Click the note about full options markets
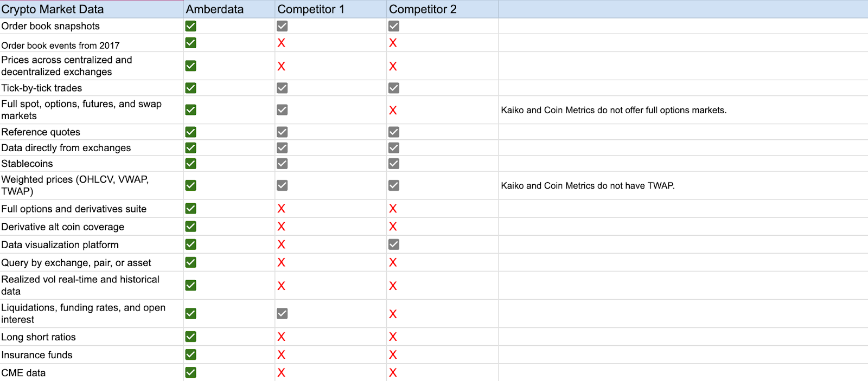The width and height of the screenshot is (868, 381). point(614,110)
